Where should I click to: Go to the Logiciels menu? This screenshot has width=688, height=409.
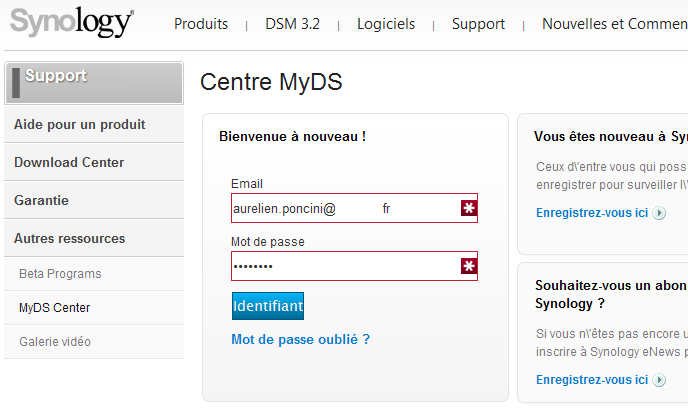click(x=386, y=24)
